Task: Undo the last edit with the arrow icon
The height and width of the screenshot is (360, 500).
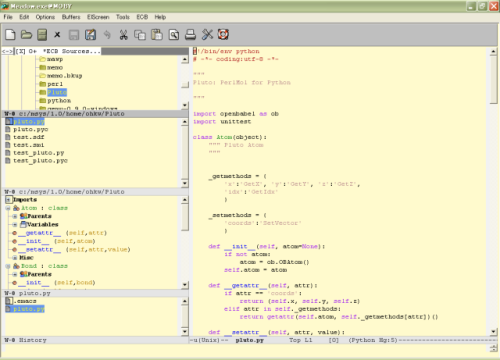Action: click(x=107, y=34)
